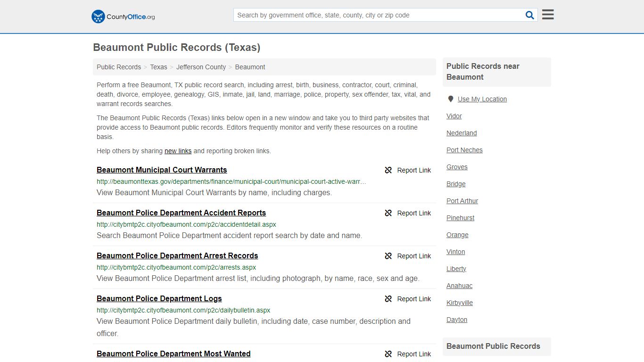Open Beaumont Police Department Arrest Records

(177, 255)
